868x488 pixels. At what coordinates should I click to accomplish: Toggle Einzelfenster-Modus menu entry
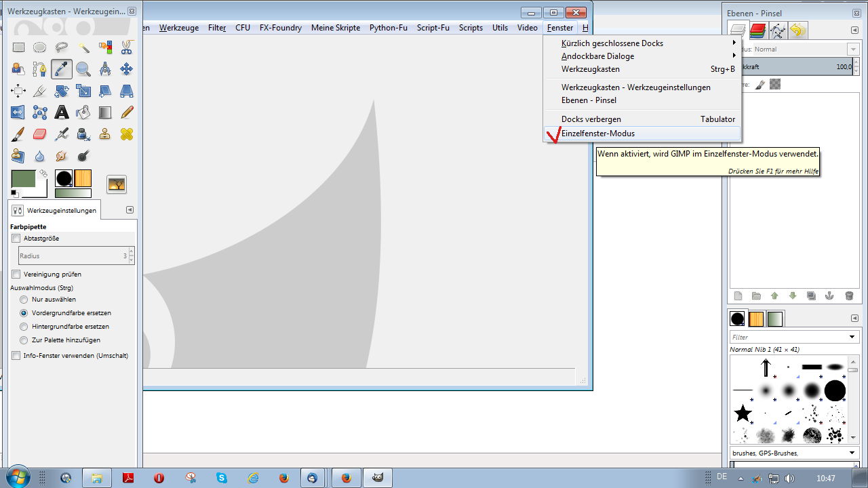click(x=642, y=134)
